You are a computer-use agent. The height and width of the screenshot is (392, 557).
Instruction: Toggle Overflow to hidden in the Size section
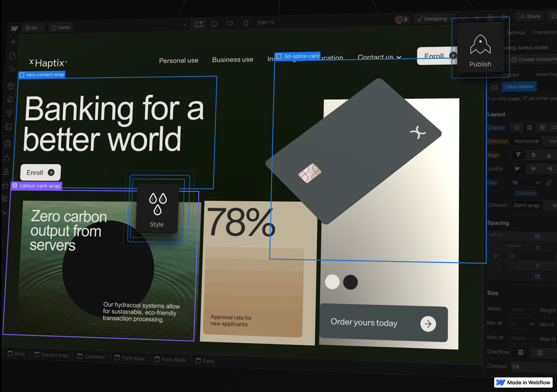pos(540,353)
